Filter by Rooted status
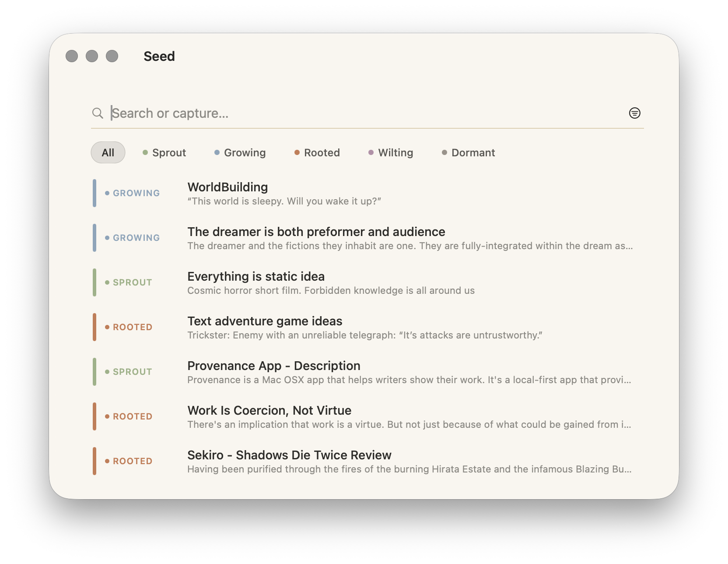The height and width of the screenshot is (564, 728). [317, 152]
